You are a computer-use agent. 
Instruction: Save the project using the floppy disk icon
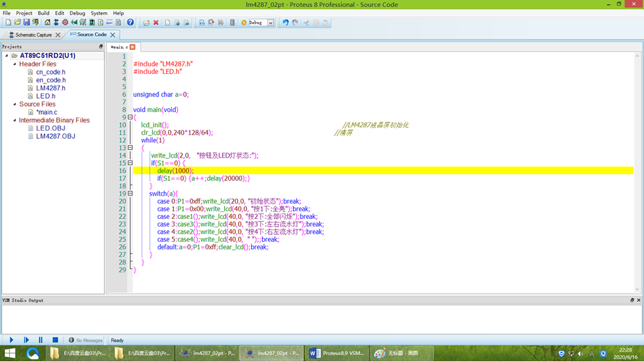coord(26,23)
